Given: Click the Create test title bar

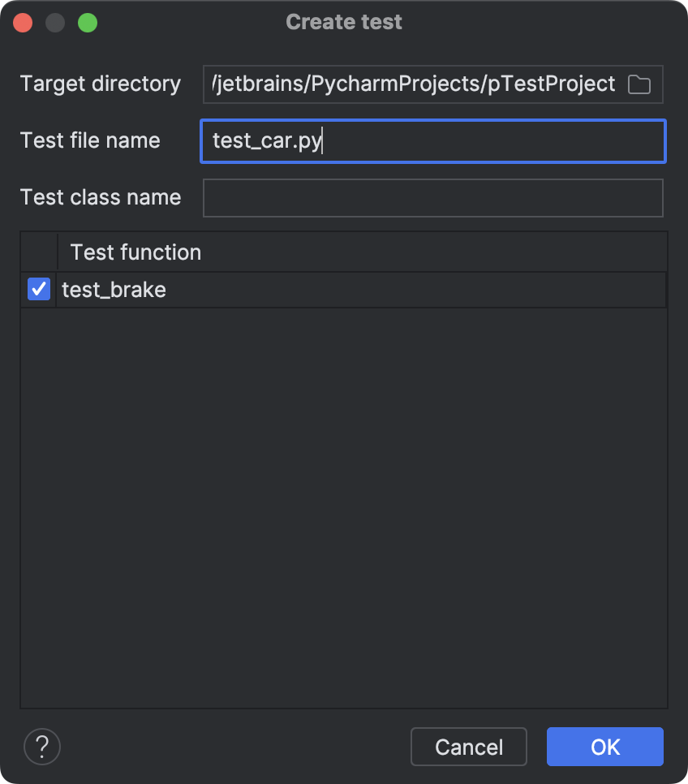Looking at the screenshot, I should click(343, 22).
